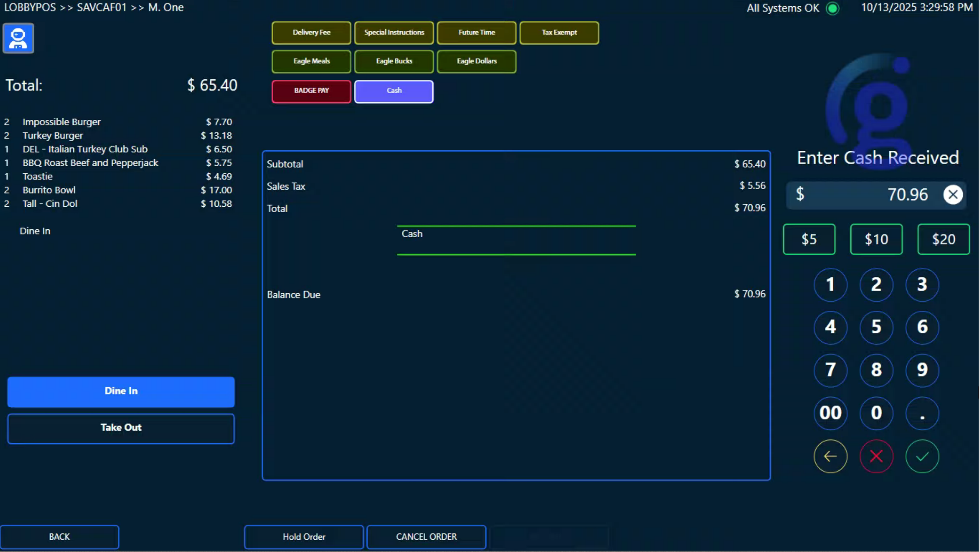Viewport: 980px width, 552px height.
Task: Open Special Instructions option
Action: coord(393,33)
